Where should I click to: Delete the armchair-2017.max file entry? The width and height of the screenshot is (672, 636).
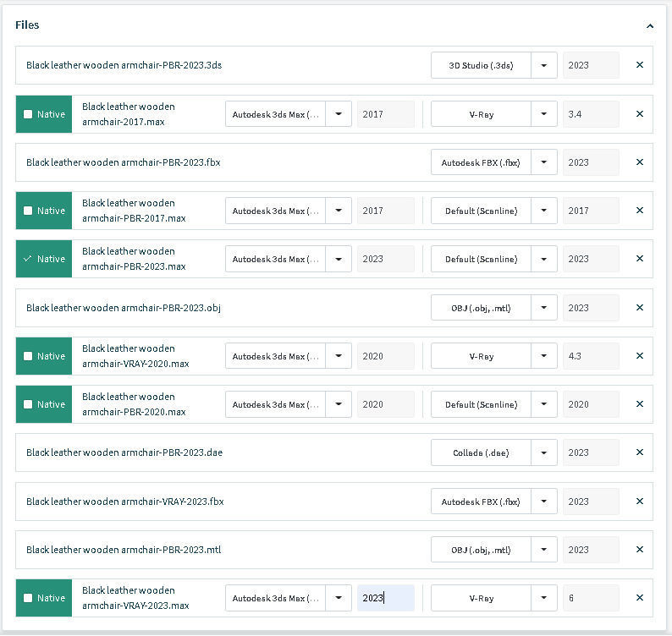coord(639,114)
